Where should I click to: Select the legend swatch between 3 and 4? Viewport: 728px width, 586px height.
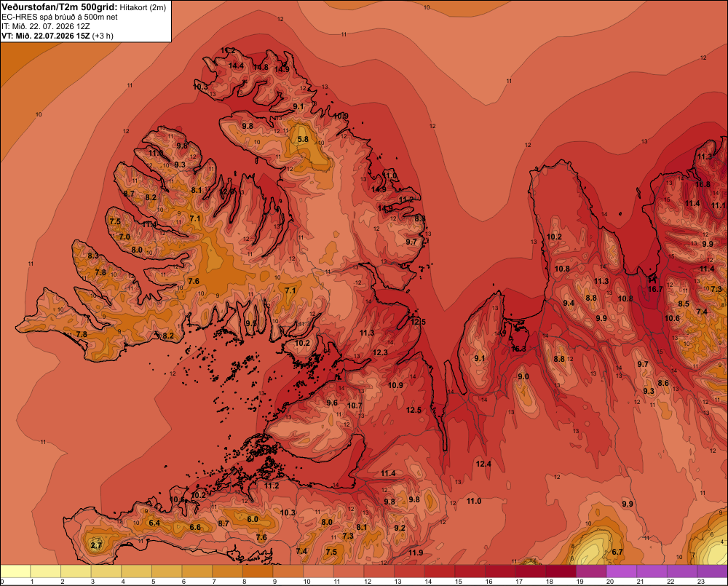pos(106,571)
